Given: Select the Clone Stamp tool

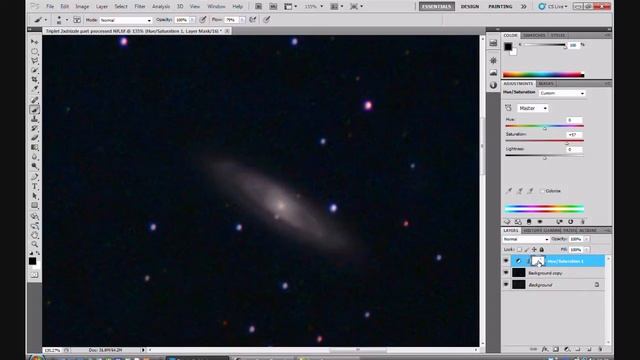Looking at the screenshot, I should pos(35,119).
